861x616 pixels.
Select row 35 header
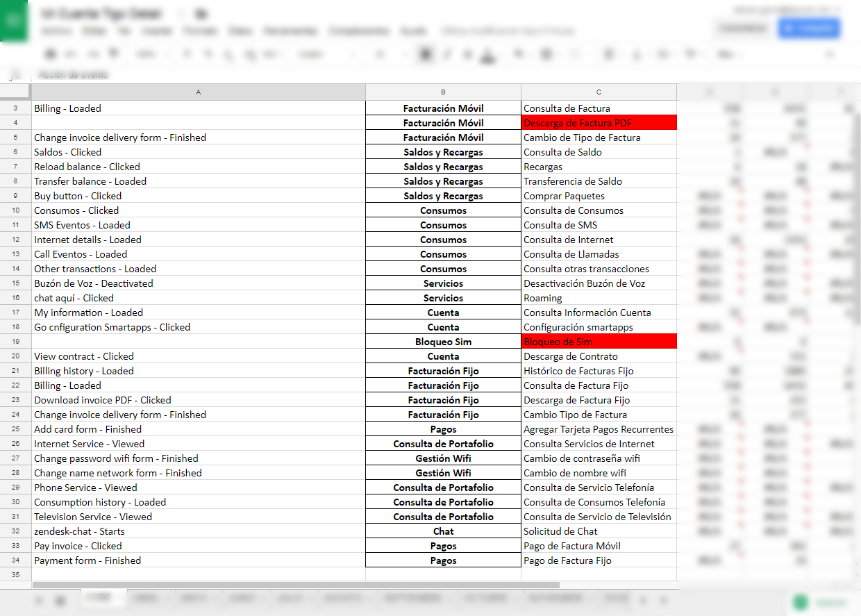coord(15,574)
